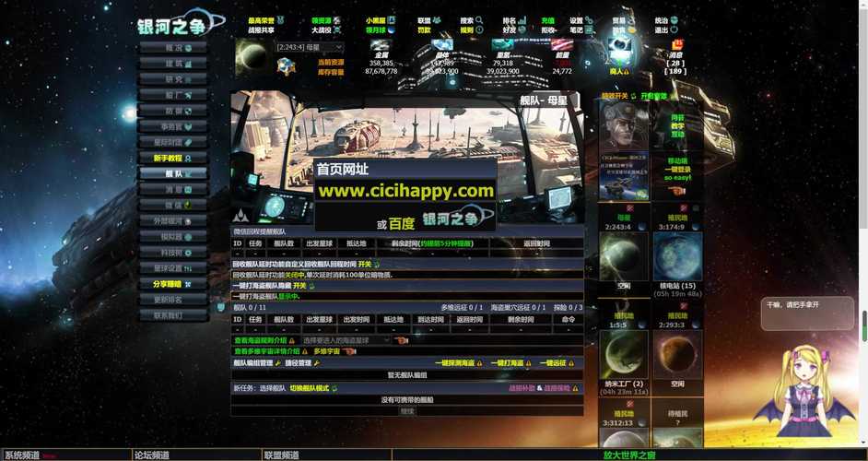Screen dimensions: 868x461
Task: Select the 新手教程 tutorial sidebar item
Action: click(173, 158)
